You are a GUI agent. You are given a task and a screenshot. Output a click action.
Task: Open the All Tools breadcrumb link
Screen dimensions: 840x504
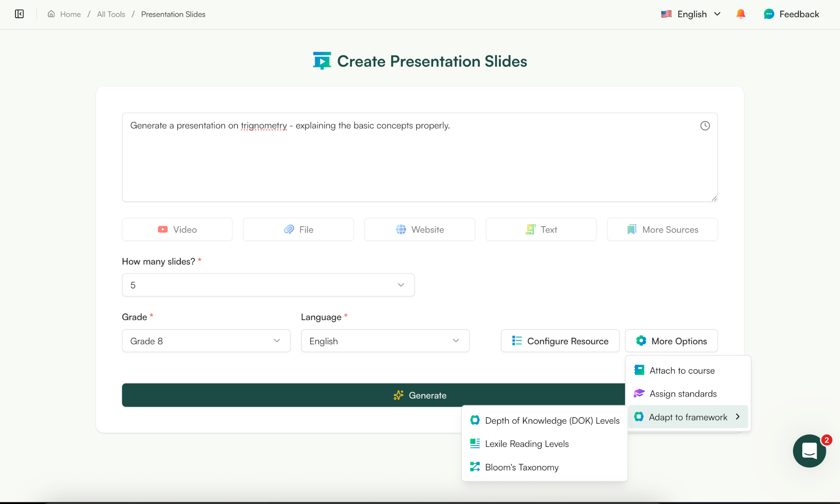pyautogui.click(x=110, y=14)
